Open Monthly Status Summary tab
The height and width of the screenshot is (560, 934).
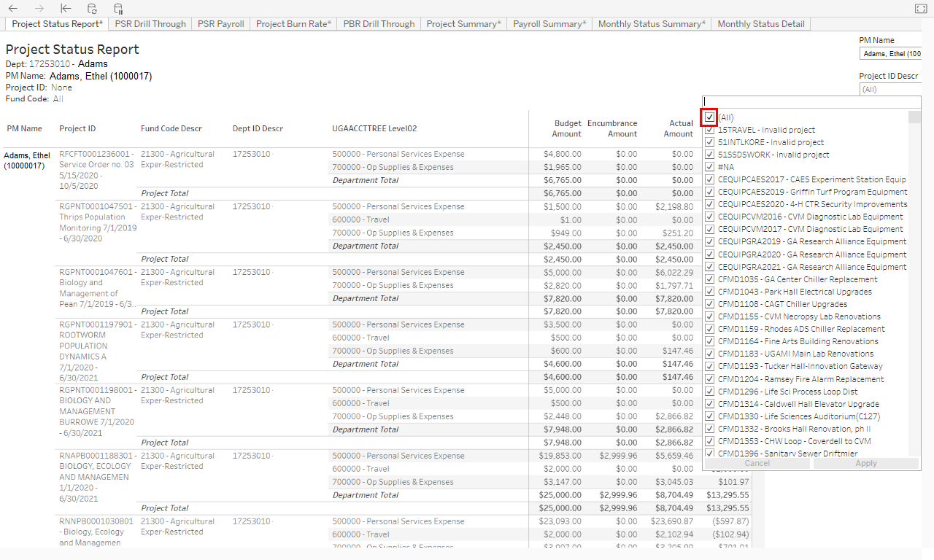pyautogui.click(x=652, y=24)
